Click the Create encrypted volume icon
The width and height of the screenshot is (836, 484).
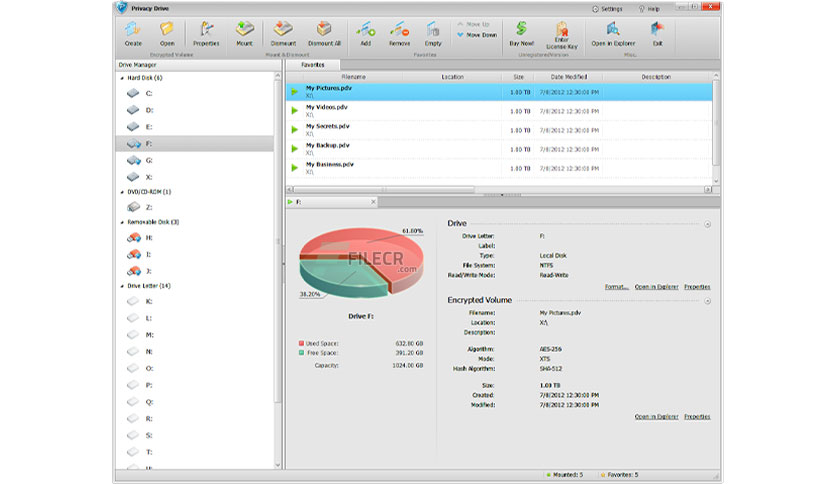(x=133, y=34)
